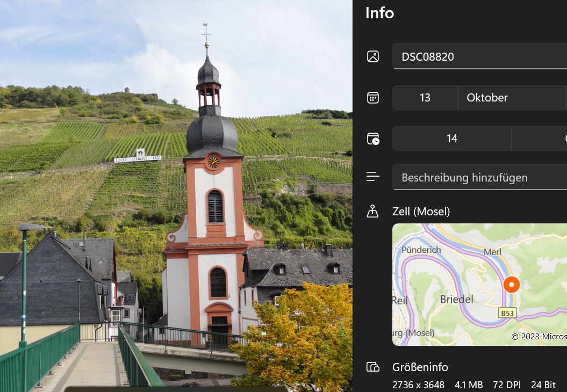Screen dimensions: 567x392
Task: Click the B53 road badge on map
Action: pyautogui.click(x=507, y=313)
